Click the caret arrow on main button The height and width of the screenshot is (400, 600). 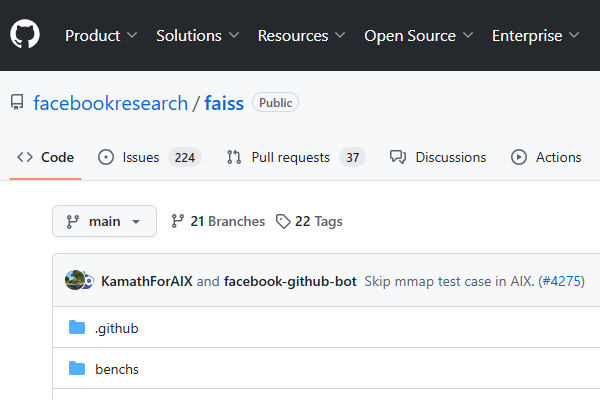coord(136,222)
